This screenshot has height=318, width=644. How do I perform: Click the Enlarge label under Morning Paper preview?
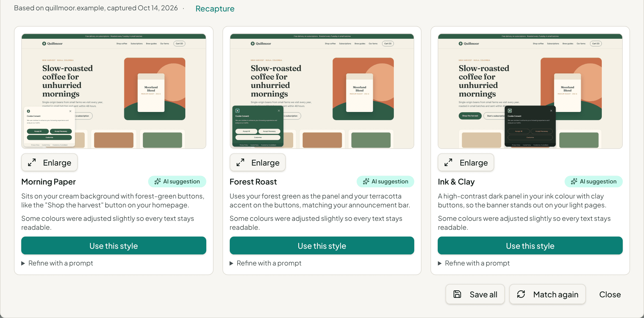pyautogui.click(x=57, y=163)
